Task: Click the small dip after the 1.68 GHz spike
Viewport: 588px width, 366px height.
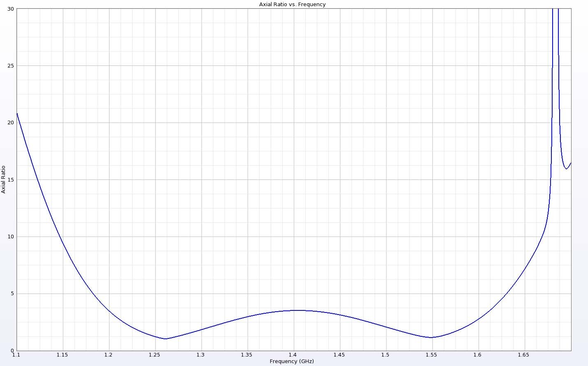Action: 566,169
